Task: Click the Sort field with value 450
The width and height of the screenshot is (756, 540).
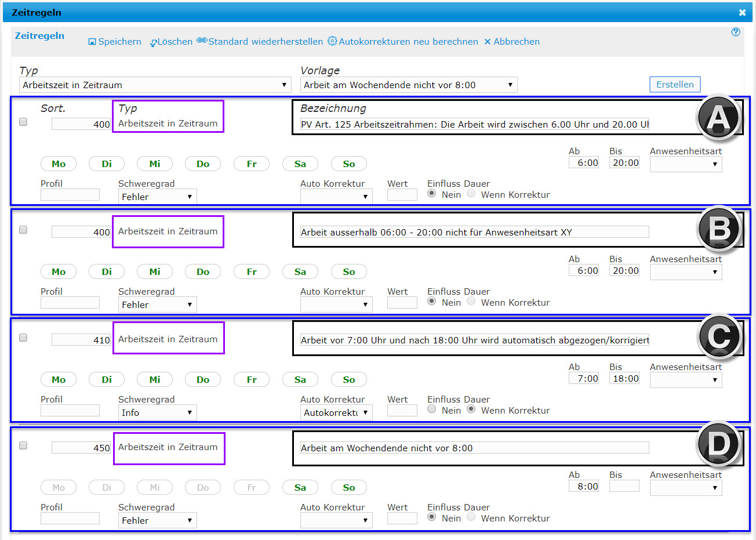Action: point(81,448)
